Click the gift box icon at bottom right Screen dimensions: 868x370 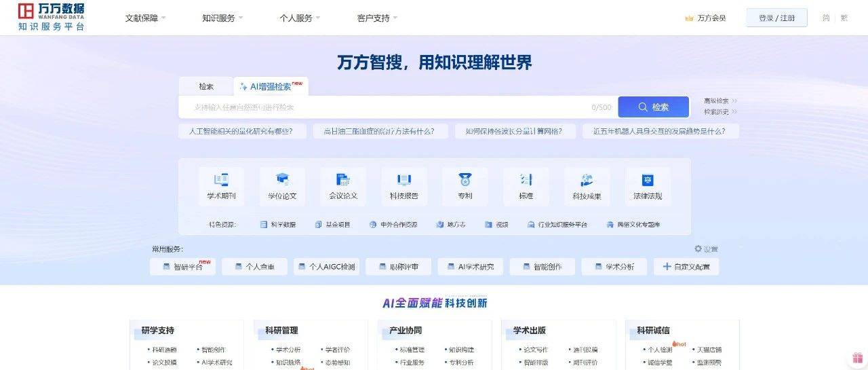(x=858, y=358)
